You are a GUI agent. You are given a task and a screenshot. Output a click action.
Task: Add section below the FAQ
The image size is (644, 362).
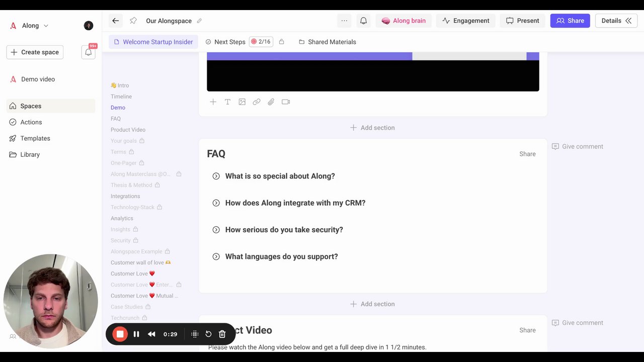pos(372,304)
